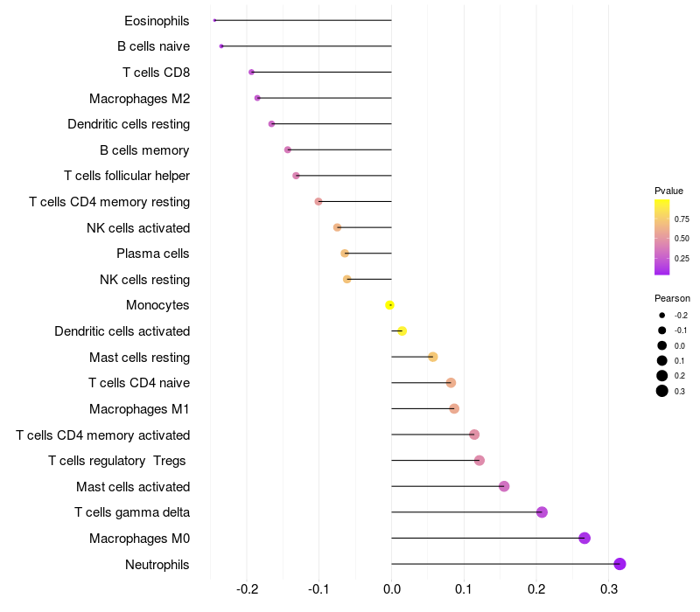Click the T cells CD8 data point

pos(251,72)
